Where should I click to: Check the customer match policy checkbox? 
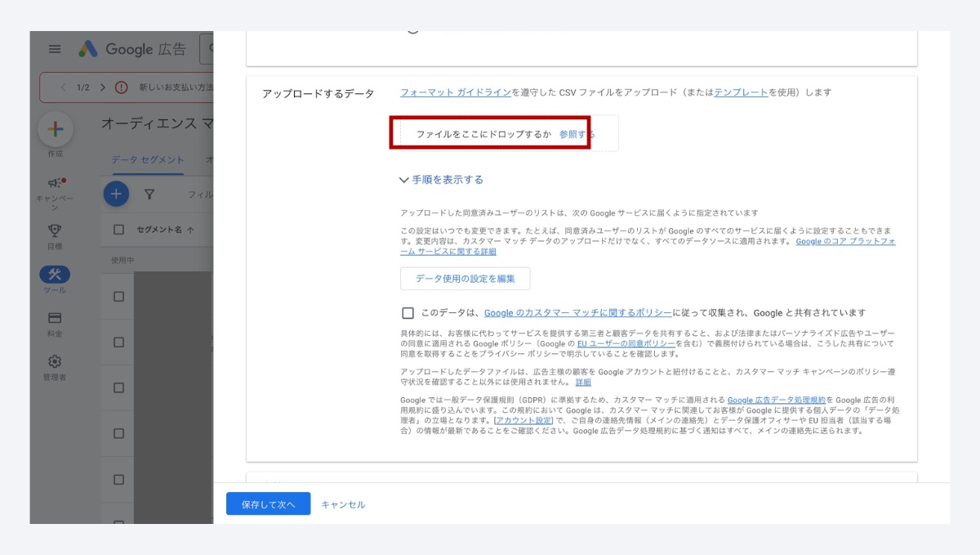(408, 313)
